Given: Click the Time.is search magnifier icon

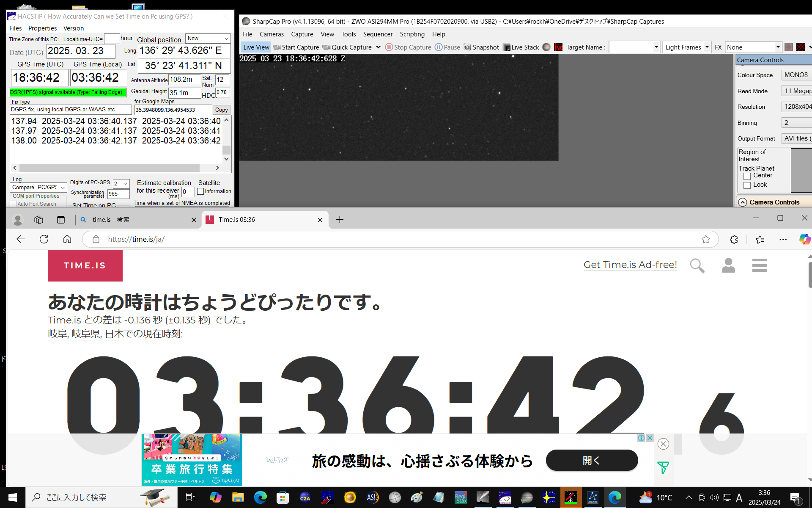Looking at the screenshot, I should (x=697, y=265).
